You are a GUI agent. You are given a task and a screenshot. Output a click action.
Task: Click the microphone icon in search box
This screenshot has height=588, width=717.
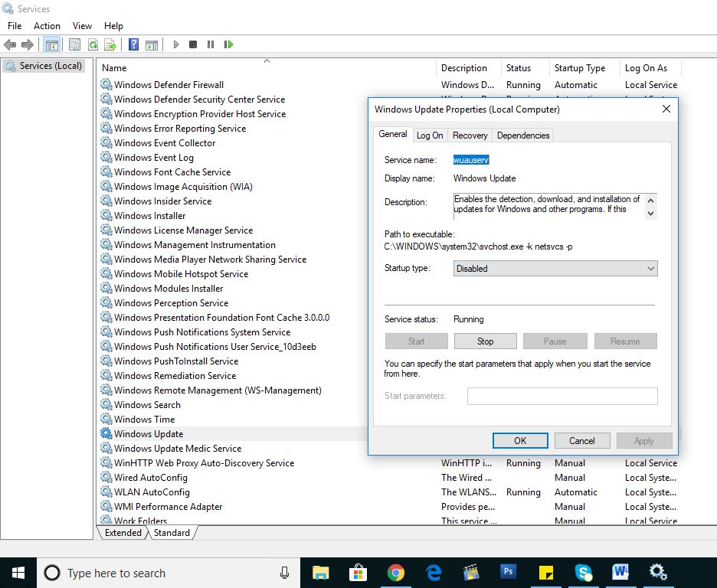284,573
